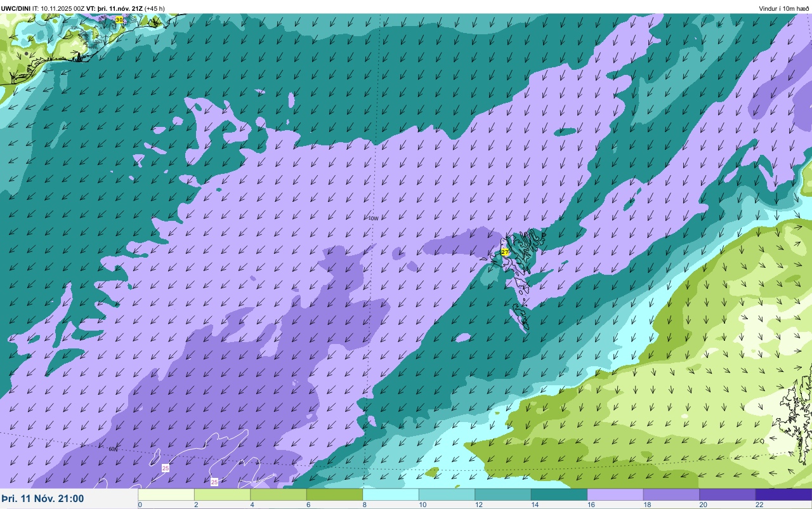Click legend scale value '20'
Viewport: 812px width, 509px height.
click(703, 505)
